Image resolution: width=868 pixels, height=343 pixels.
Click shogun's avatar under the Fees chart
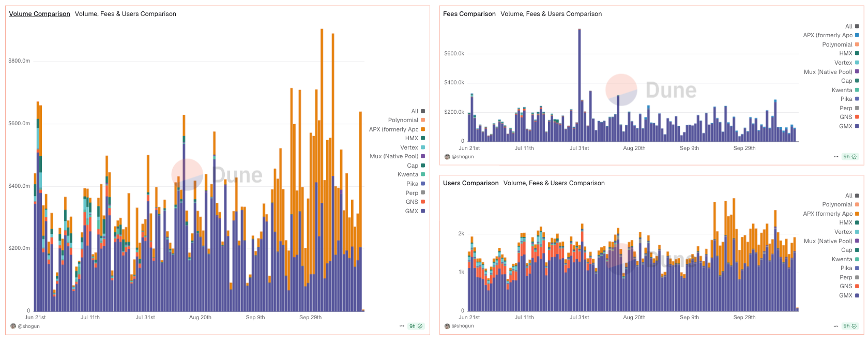click(447, 156)
